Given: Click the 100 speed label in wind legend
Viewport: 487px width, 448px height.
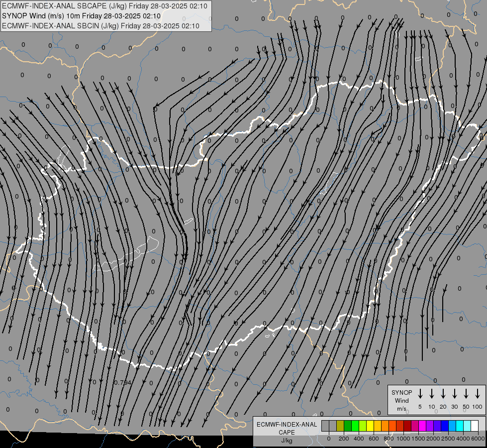Looking at the screenshot, I should [478, 407].
